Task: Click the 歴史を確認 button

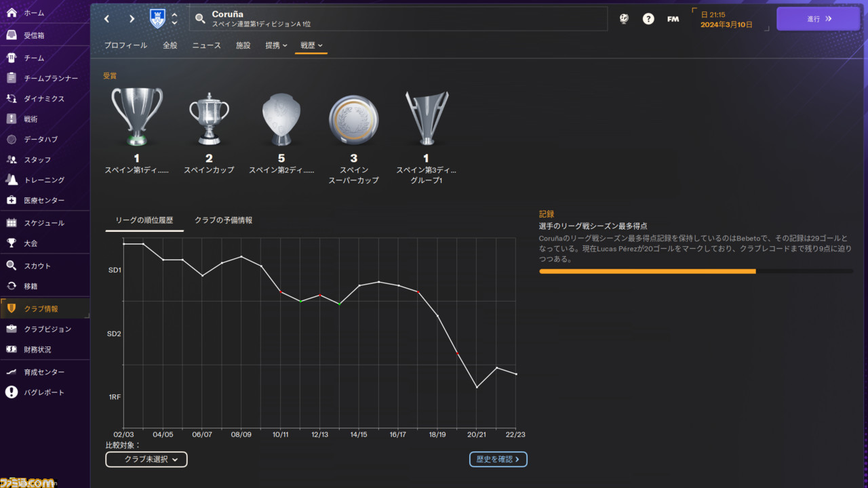Action: tap(498, 460)
